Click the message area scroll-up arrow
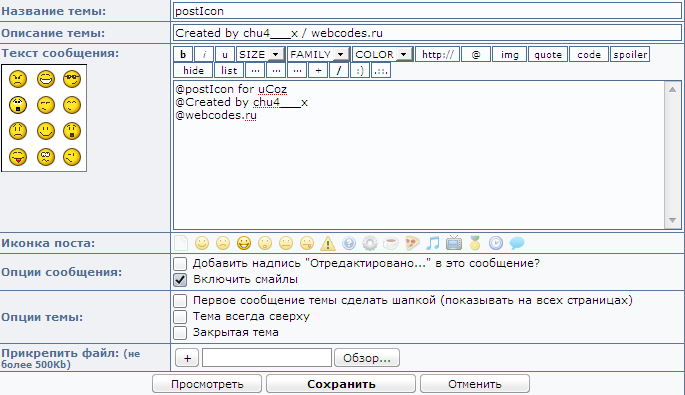This screenshot has width=685, height=395. [x=673, y=89]
